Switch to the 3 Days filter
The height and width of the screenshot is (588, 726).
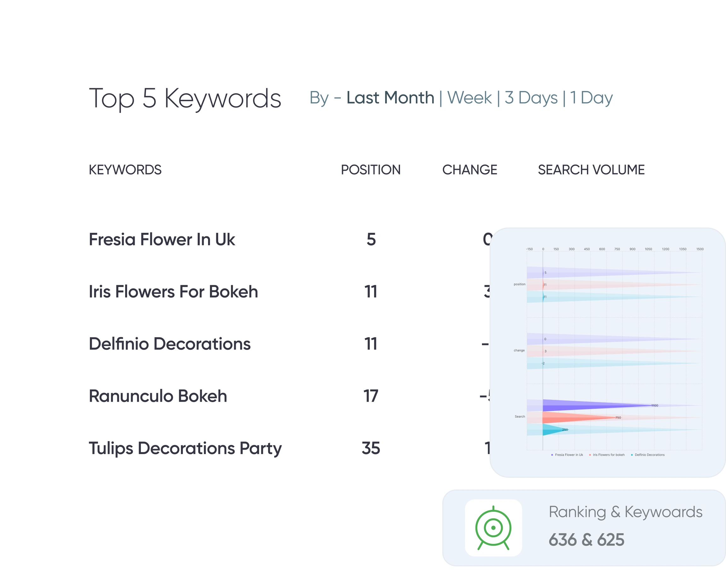(531, 98)
